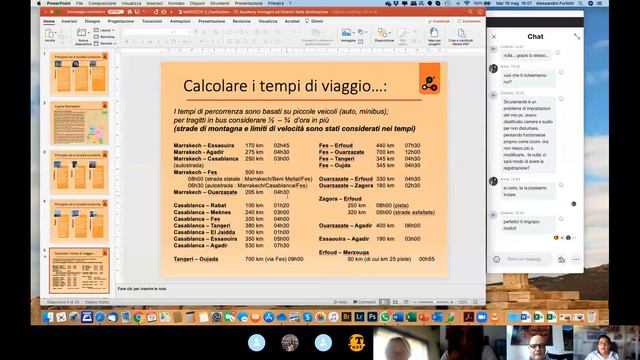Click the Commenti button in the ribbon
The width and height of the screenshot is (640, 360).
click(x=469, y=21)
